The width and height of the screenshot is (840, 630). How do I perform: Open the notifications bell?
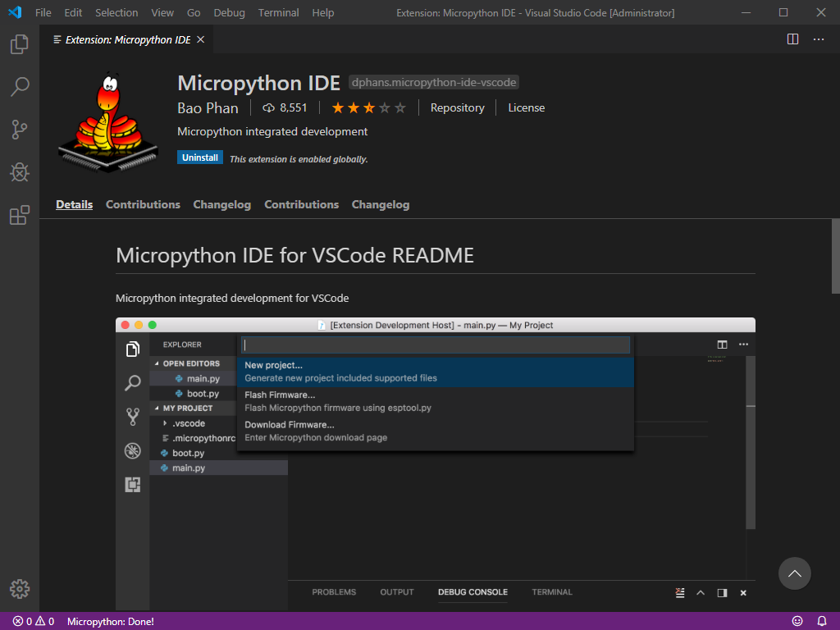[x=823, y=621]
